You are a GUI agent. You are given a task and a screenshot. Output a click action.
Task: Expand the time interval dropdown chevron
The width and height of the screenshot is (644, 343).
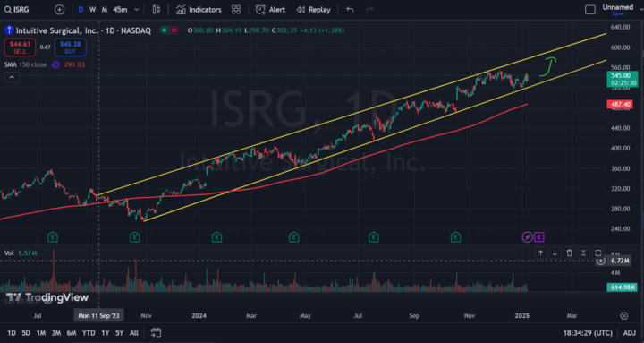(x=137, y=10)
